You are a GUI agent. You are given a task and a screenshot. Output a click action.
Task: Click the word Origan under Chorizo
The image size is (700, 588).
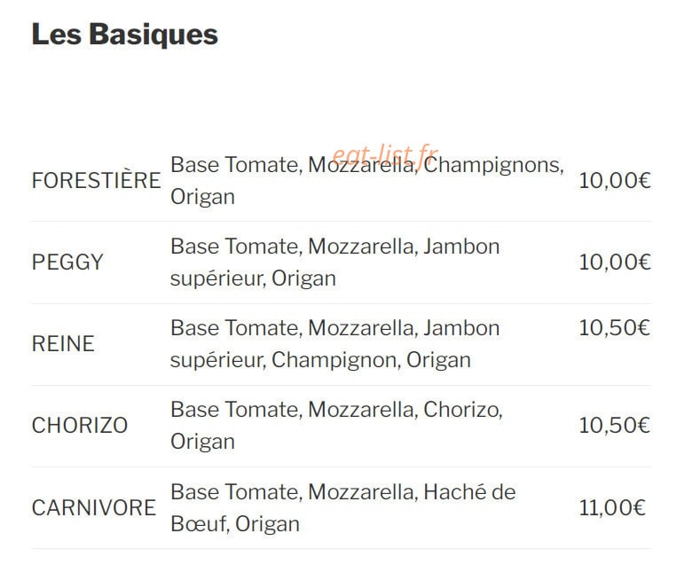click(202, 442)
